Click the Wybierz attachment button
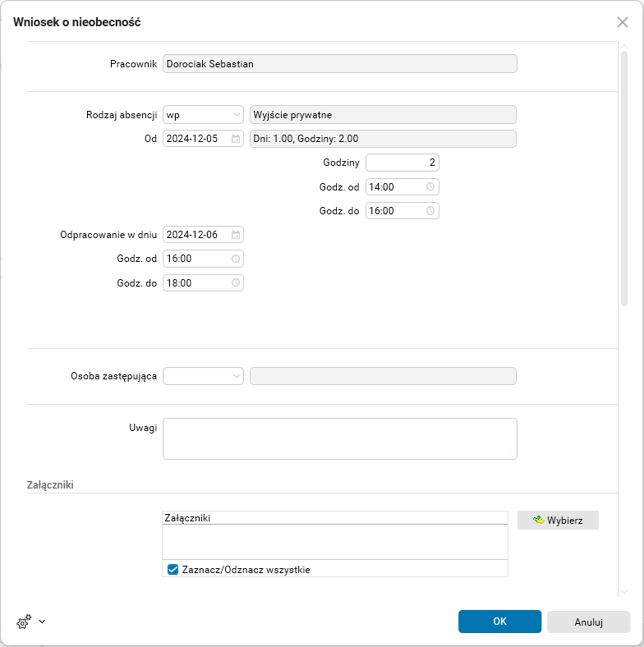The height and width of the screenshot is (647, 644). coord(558,520)
